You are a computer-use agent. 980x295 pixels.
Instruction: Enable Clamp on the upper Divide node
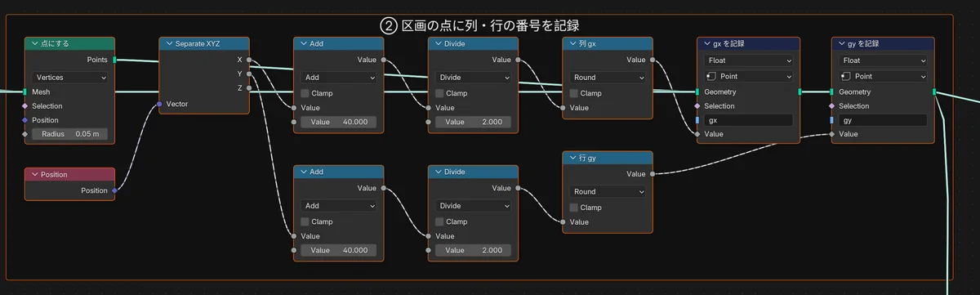click(x=440, y=93)
